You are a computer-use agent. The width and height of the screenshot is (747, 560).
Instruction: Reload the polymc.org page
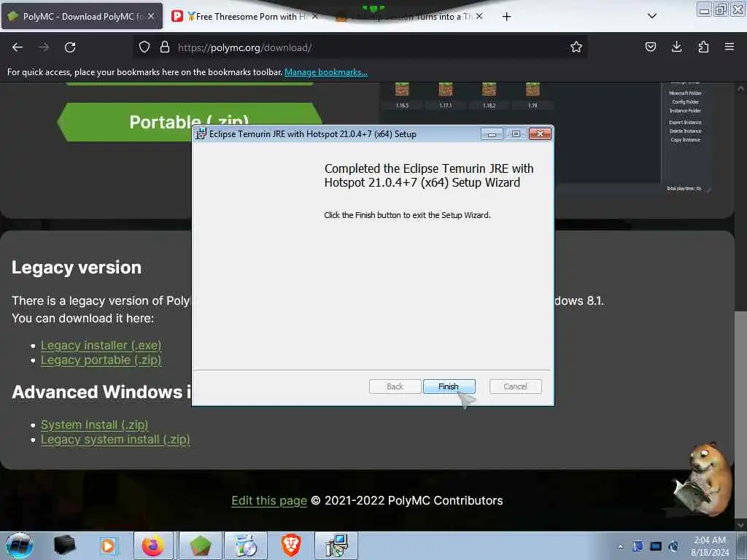70,47
